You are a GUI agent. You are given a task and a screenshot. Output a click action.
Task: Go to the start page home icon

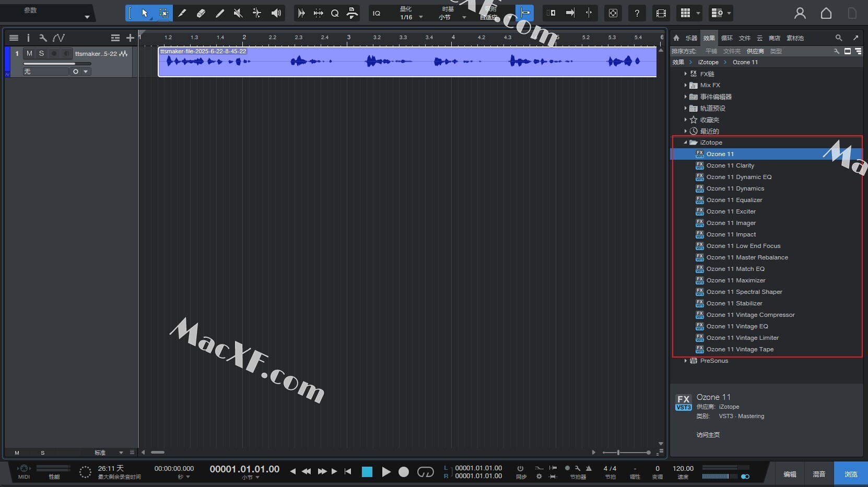826,13
